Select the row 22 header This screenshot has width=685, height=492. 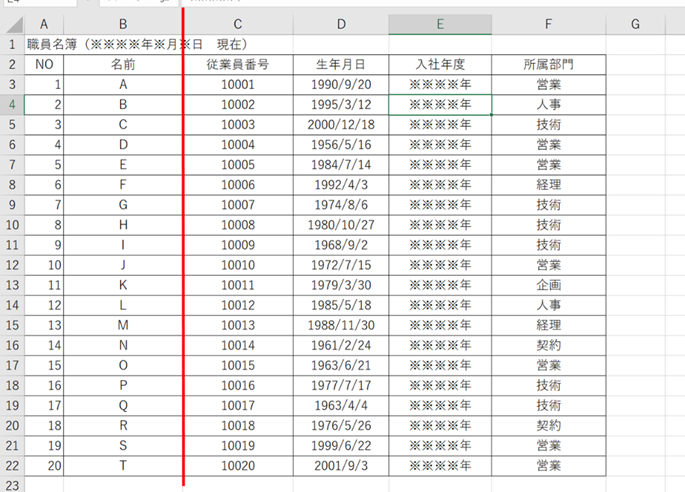click(11, 466)
